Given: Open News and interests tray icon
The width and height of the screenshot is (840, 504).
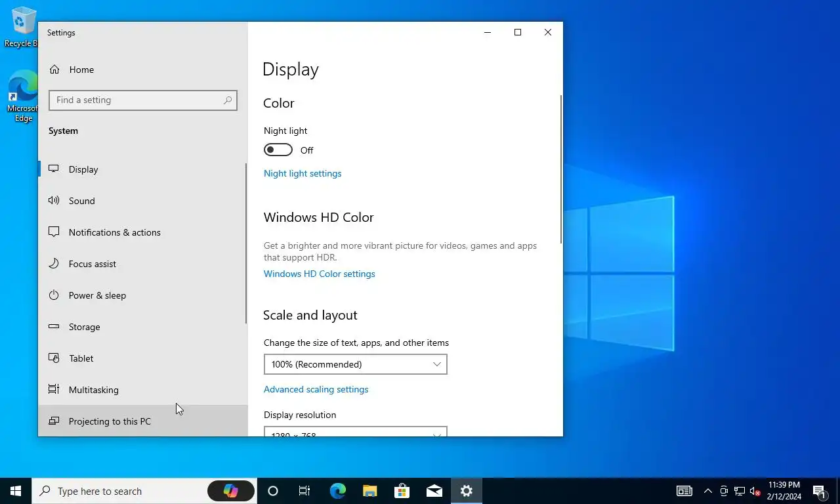Looking at the screenshot, I should click(684, 491).
